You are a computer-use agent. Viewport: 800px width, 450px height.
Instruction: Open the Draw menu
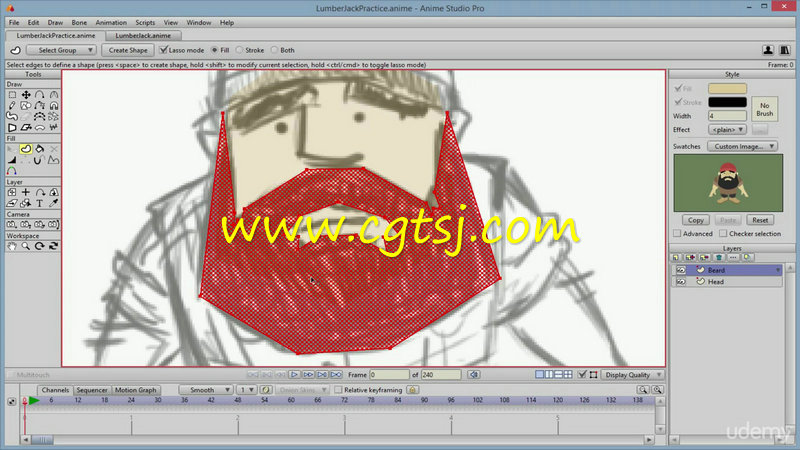tap(55, 22)
